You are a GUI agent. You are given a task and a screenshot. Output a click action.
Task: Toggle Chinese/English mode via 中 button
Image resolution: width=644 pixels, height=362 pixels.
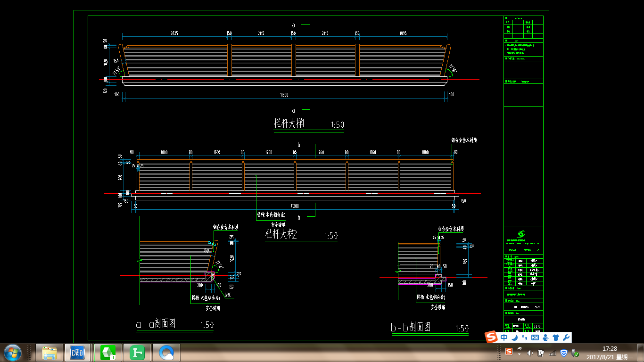[x=504, y=337]
